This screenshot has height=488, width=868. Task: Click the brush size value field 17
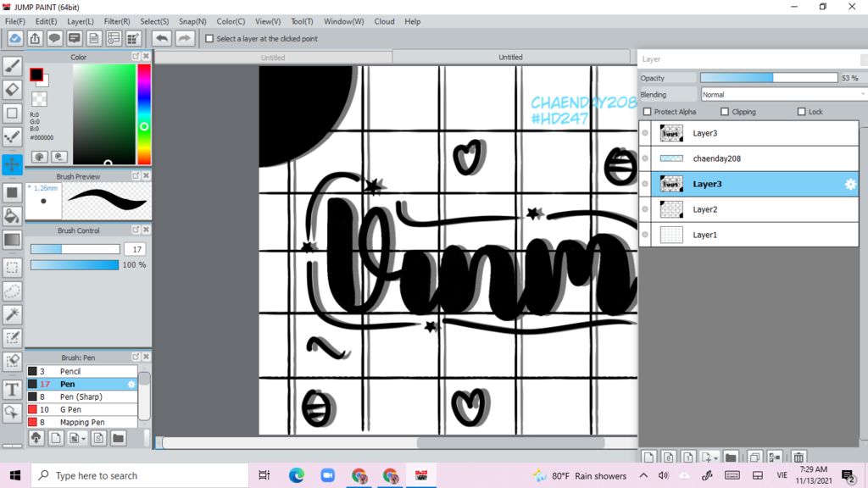[136, 249]
